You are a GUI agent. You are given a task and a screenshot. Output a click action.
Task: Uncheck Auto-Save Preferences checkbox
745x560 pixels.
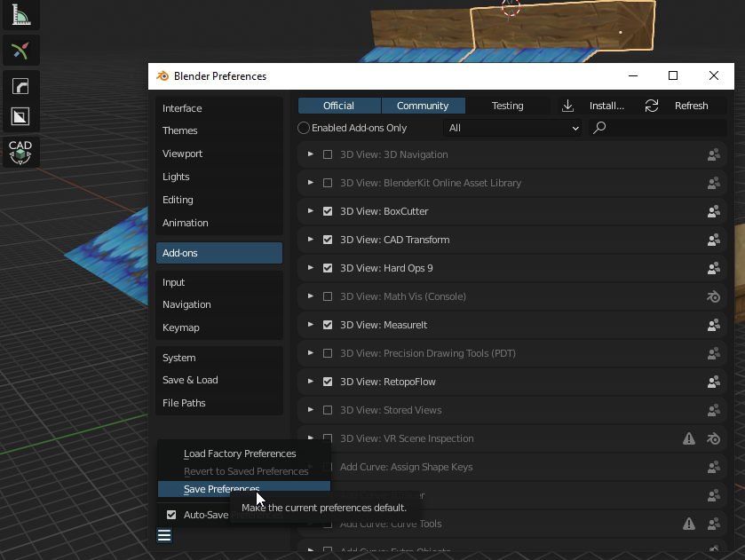(171, 515)
